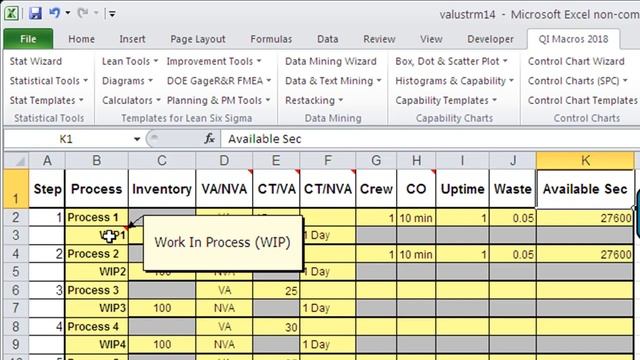Launch the Control Chart Wizard
640x360 pixels.
coord(576,61)
